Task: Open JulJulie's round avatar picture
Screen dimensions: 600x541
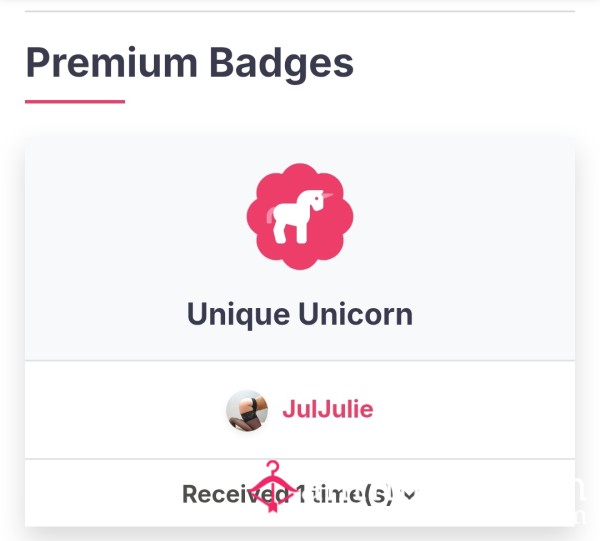Action: point(247,411)
